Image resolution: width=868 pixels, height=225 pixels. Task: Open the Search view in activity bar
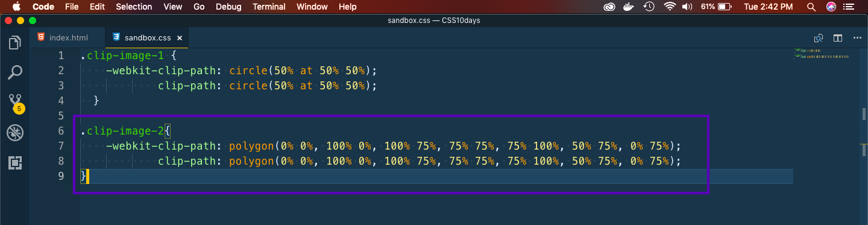pyautogui.click(x=15, y=73)
